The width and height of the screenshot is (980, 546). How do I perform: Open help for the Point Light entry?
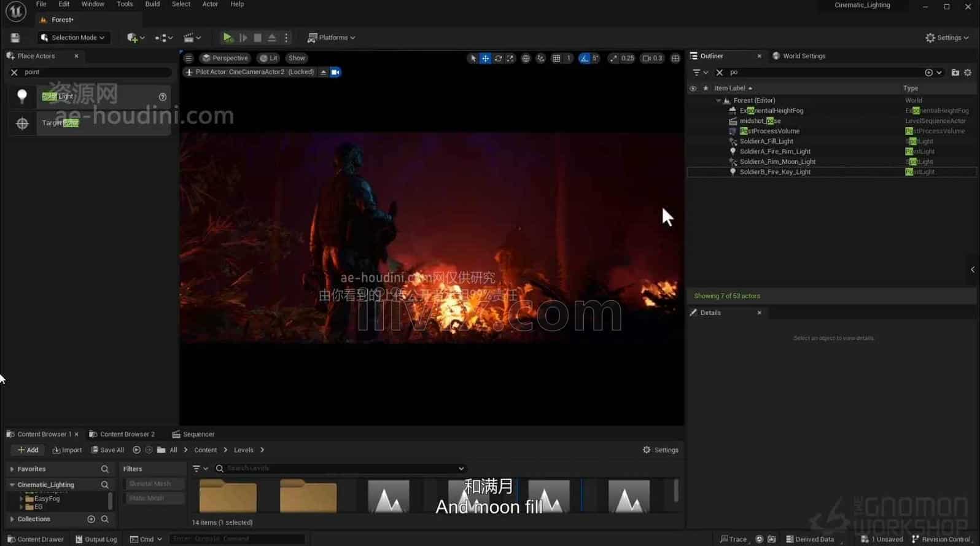[x=163, y=97]
